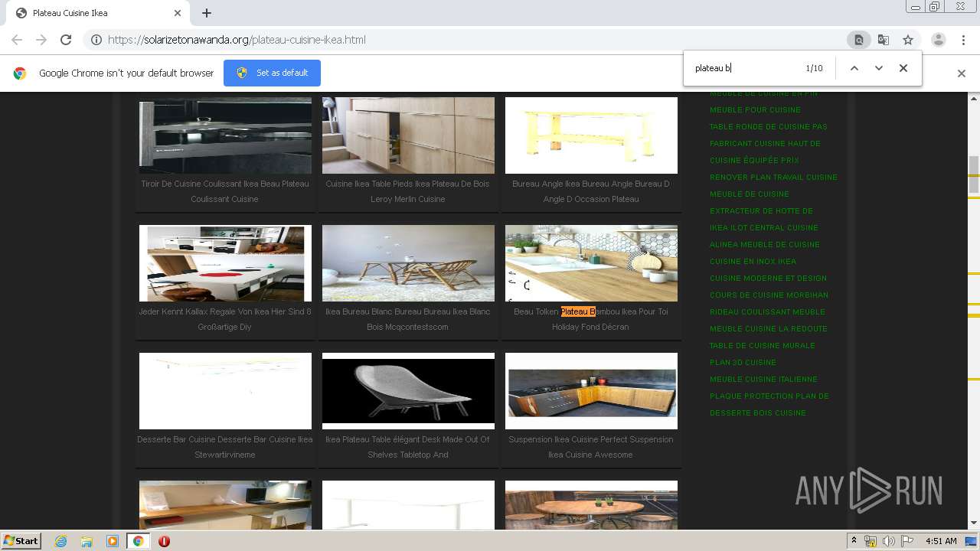Click the Chrome taskbar button
The width and height of the screenshot is (980, 551).
click(x=138, y=541)
